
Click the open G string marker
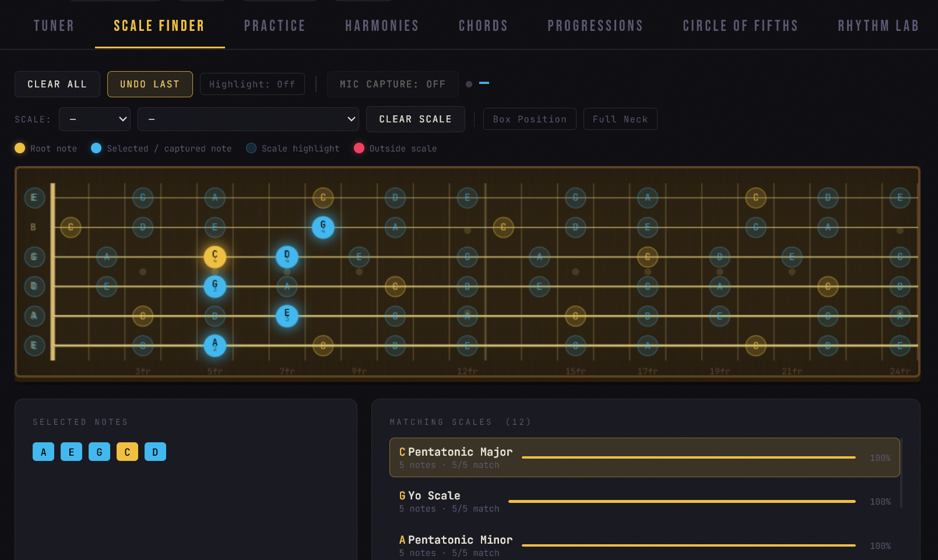click(34, 257)
